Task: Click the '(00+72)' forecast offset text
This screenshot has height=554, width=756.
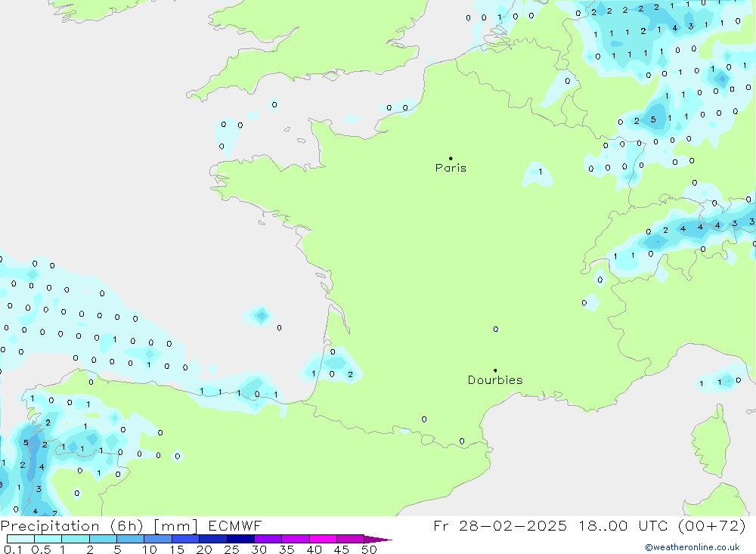Action: pyautogui.click(x=711, y=525)
